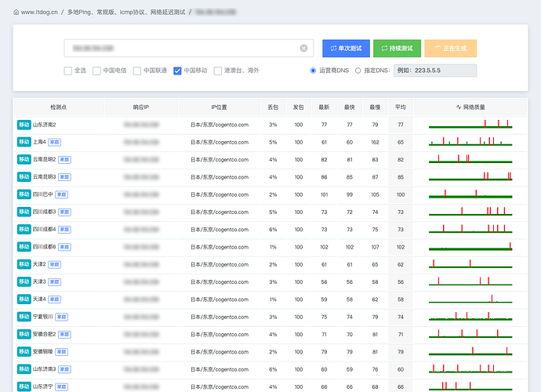Enable the 港澳台、海外 checkbox
The image size is (541, 392).
point(218,71)
